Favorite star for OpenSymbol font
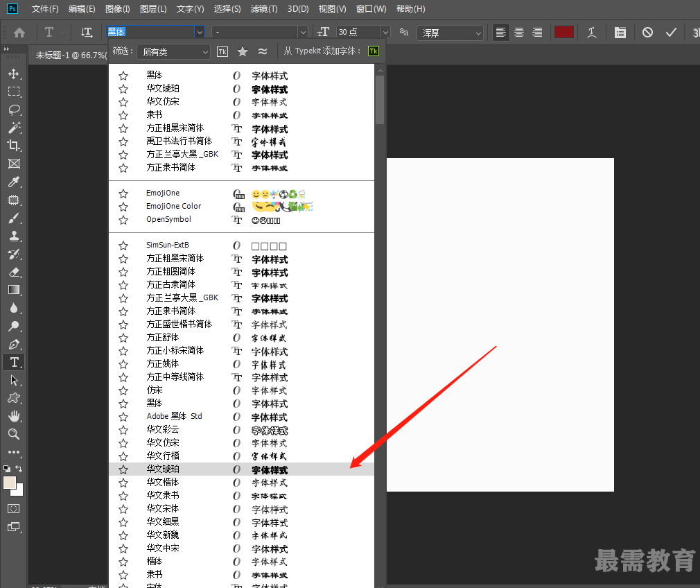This screenshot has width=700, height=588. 123,220
